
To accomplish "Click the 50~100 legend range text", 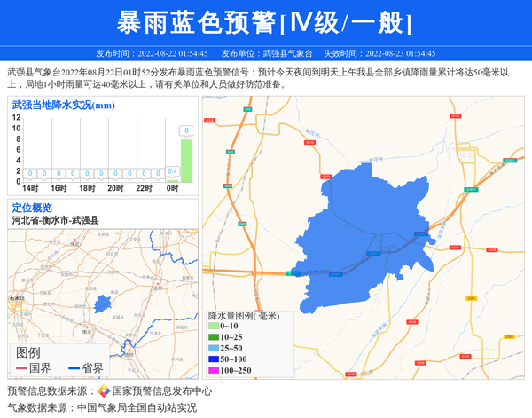I will click(x=233, y=359).
